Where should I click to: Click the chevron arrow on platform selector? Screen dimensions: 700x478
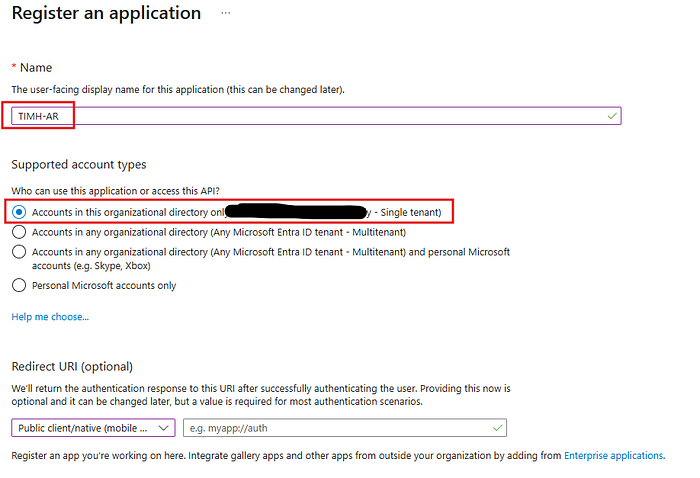click(165, 428)
